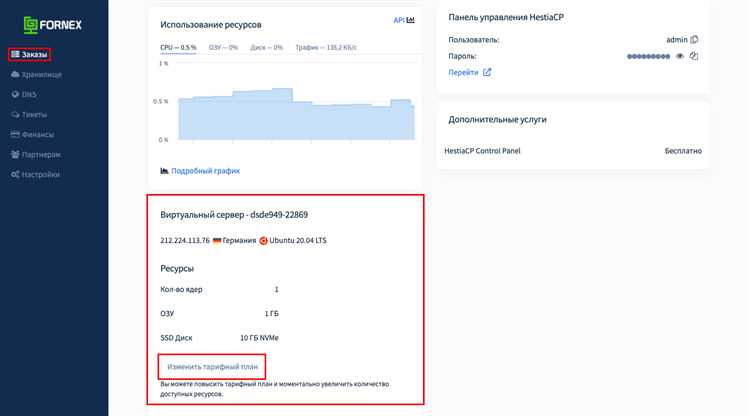Copy the password using the copy icon
The image size is (750, 416).
(694, 56)
